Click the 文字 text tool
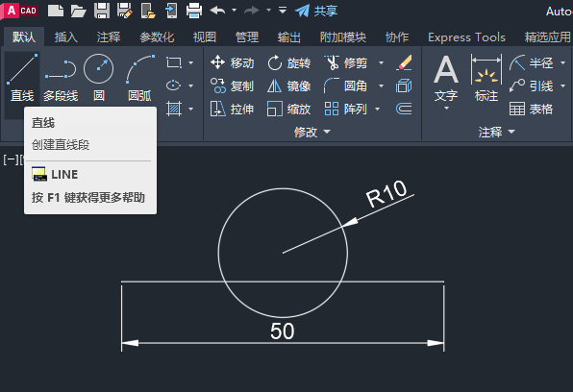 click(x=446, y=83)
